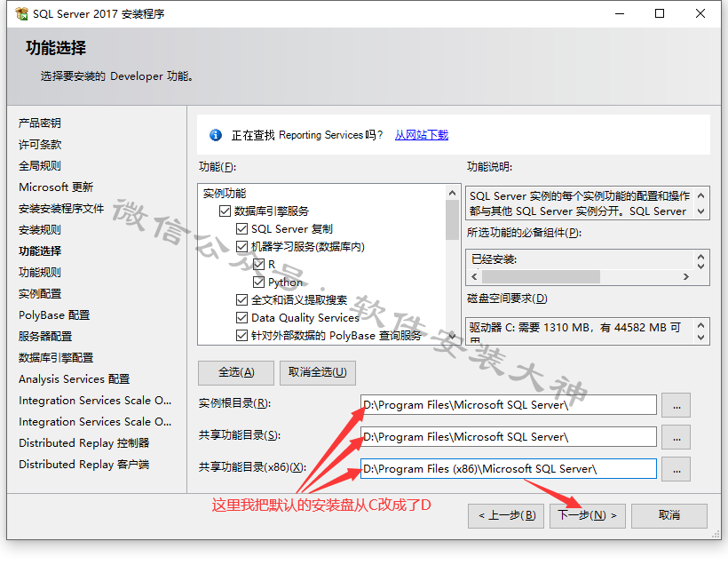Viewport: 728px width, 573px height.
Task: Select 全局规则 step in the sidebar
Action: (x=40, y=166)
